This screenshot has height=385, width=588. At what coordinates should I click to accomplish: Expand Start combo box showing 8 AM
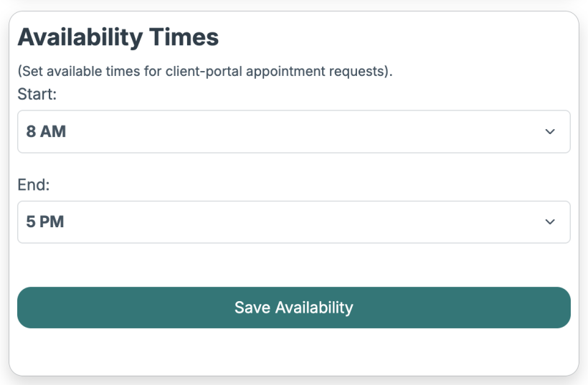click(x=293, y=132)
